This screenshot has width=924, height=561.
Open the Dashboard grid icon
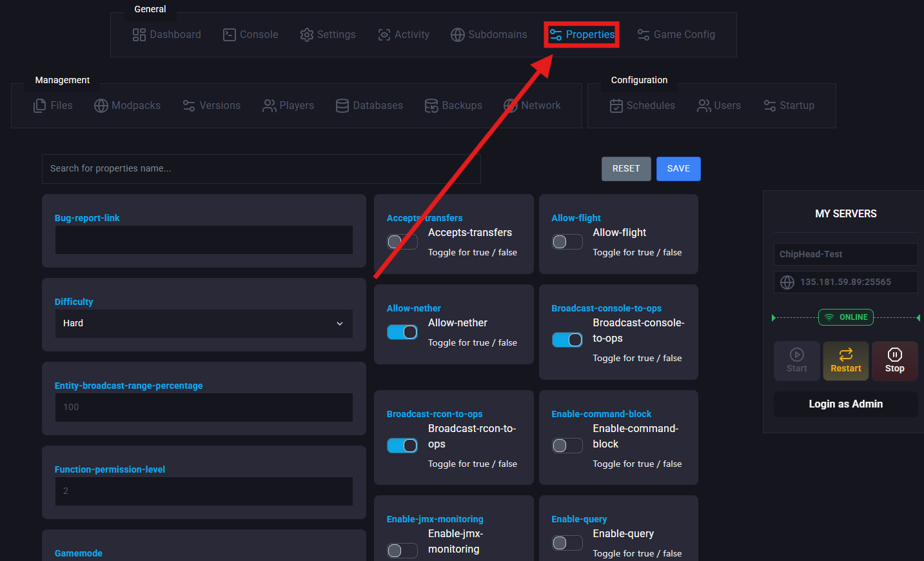[x=139, y=35]
